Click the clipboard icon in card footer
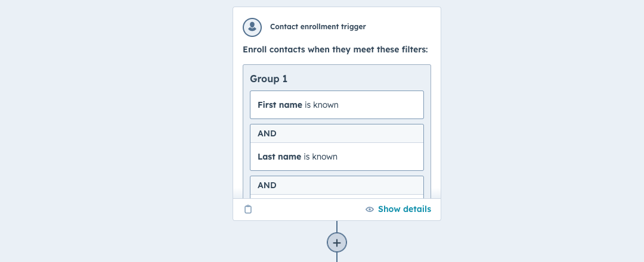644x262 pixels. click(x=248, y=209)
